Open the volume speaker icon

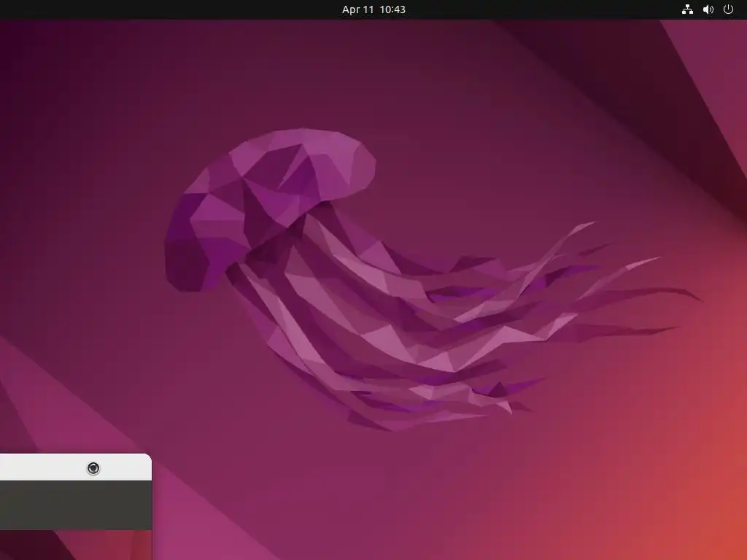tap(708, 9)
